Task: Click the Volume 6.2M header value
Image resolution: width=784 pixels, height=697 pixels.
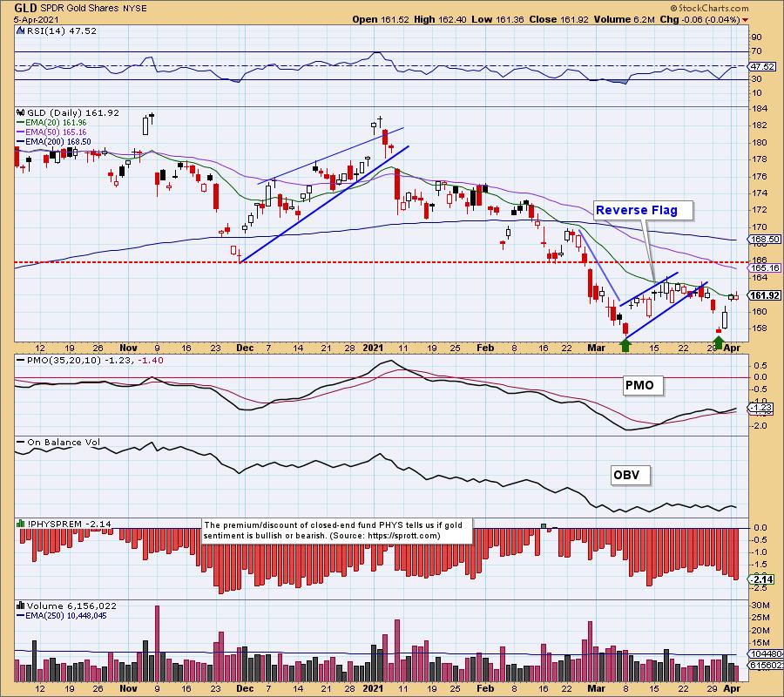Action: coord(624,19)
